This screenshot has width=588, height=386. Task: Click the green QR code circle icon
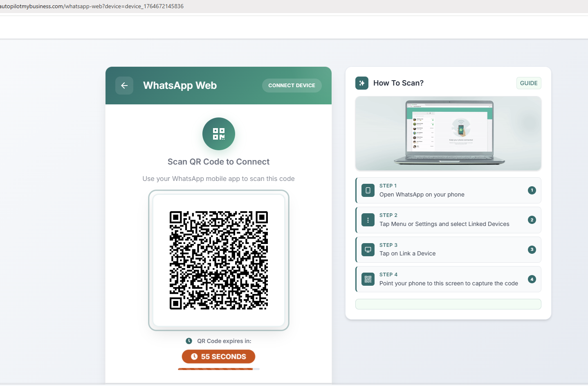[219, 134]
